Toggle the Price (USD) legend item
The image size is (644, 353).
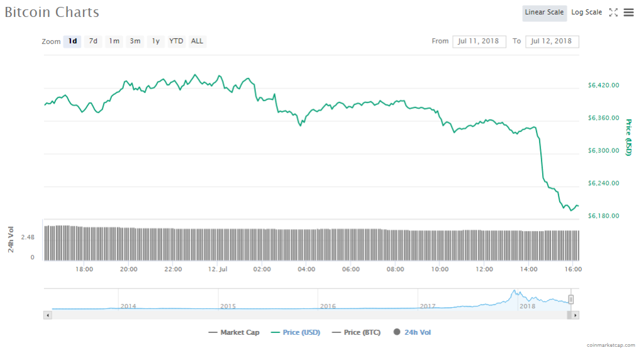pos(295,332)
